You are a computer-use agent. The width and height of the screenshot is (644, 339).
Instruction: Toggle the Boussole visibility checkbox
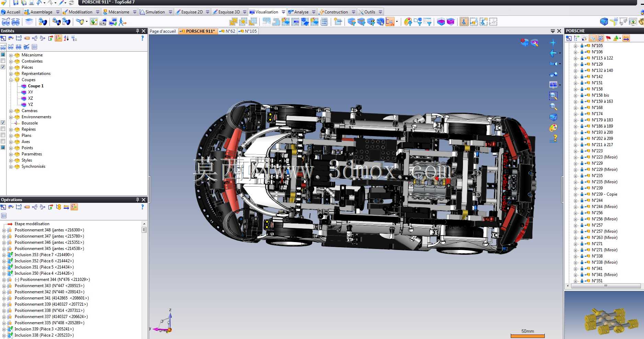[x=3, y=123]
